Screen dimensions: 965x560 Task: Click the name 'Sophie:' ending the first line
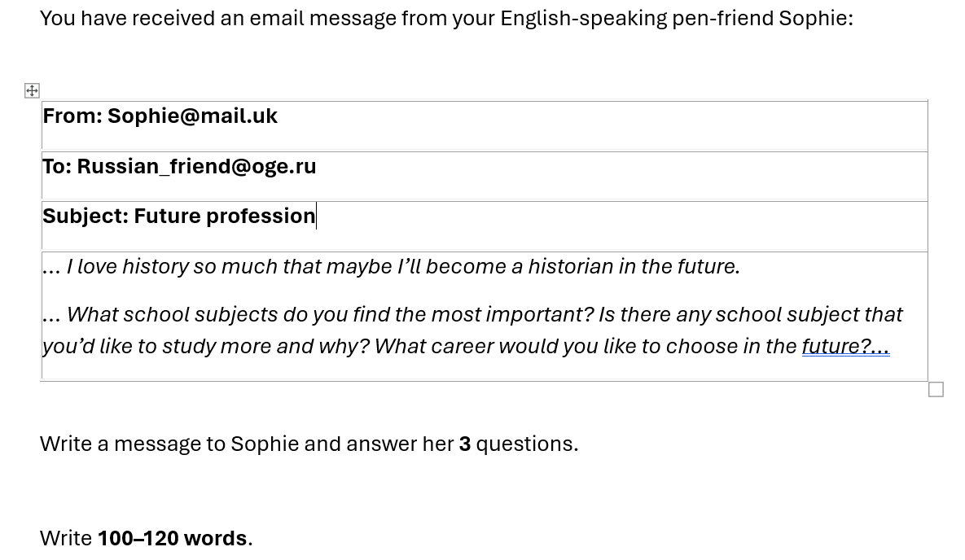pos(815,18)
